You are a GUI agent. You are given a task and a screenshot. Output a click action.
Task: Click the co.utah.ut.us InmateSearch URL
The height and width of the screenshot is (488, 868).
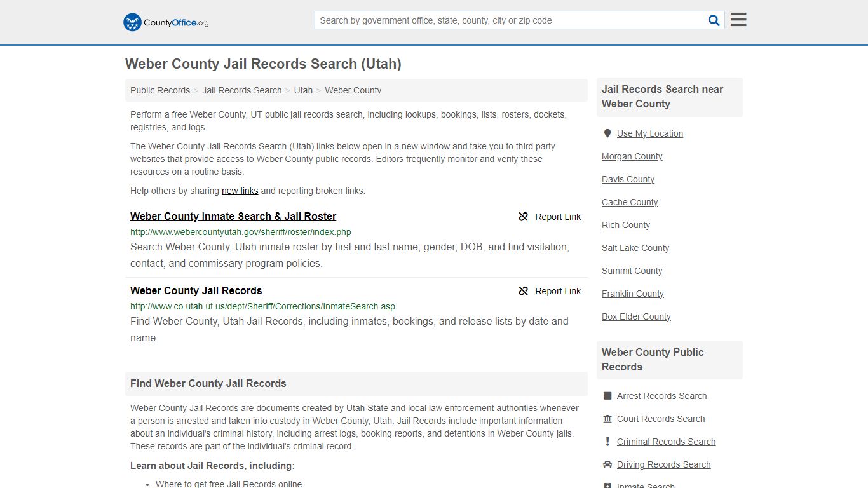click(262, 306)
